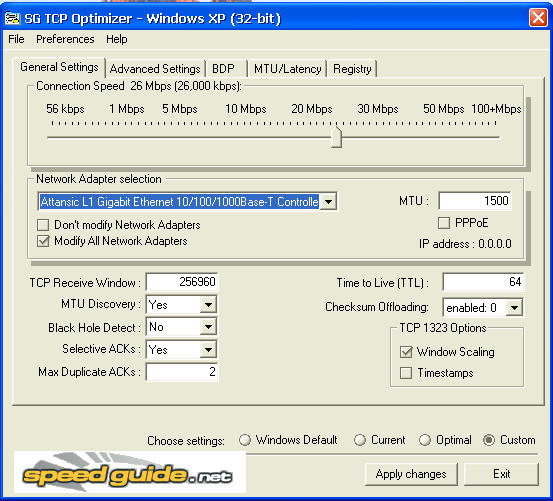Click the 10 Mbps speed label
Image resolution: width=553 pixels, height=501 pixels.
pos(245,109)
